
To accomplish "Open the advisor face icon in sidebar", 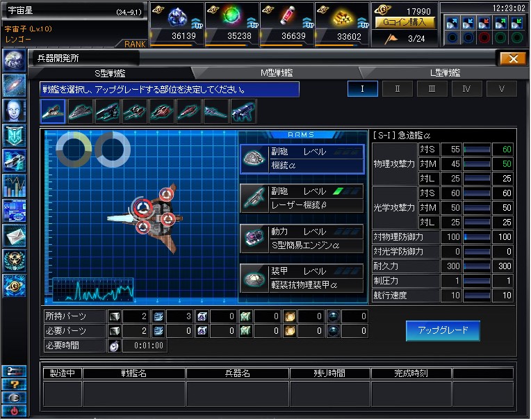I will [x=14, y=110].
